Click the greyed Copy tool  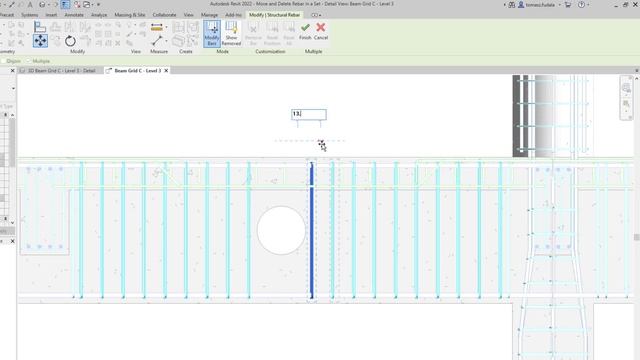(55, 41)
